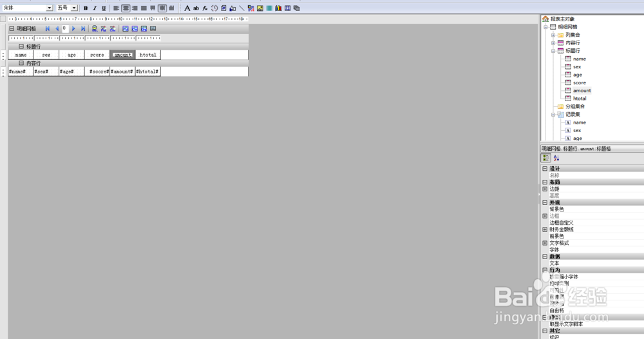Screen dimensions: 644x339
Task: Insert chart (bar graph icon)
Action: tap(278, 8)
